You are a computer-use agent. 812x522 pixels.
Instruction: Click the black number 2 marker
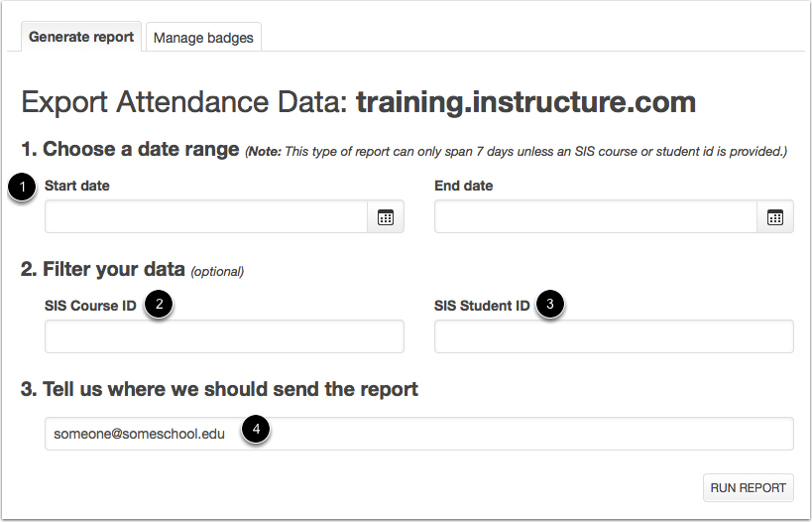tap(159, 304)
